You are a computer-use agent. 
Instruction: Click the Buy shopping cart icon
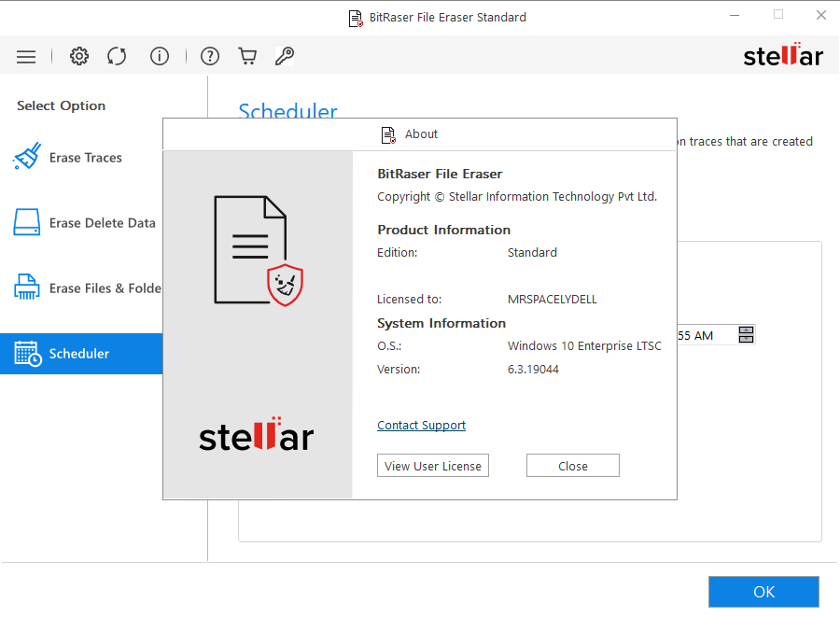click(x=247, y=56)
